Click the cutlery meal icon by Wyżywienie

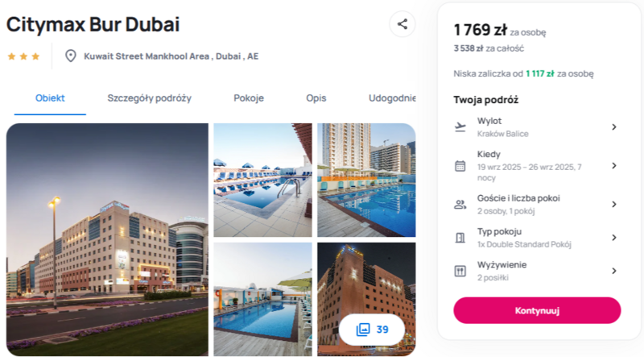(x=460, y=271)
